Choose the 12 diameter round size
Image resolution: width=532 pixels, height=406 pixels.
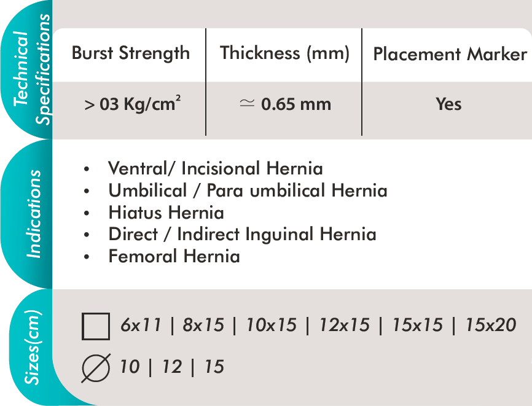171,367
